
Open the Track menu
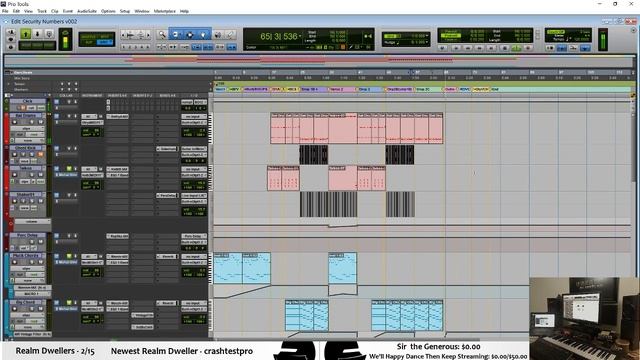(42, 11)
